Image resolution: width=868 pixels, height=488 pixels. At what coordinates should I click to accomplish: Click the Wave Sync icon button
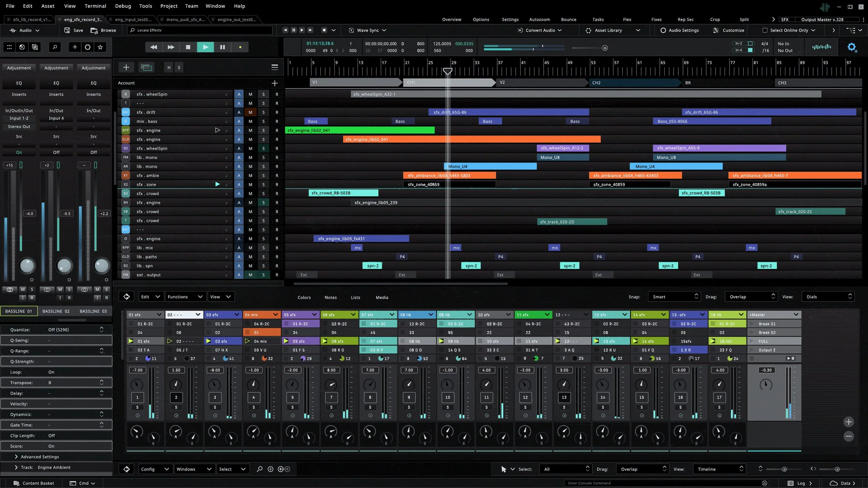tap(351, 30)
